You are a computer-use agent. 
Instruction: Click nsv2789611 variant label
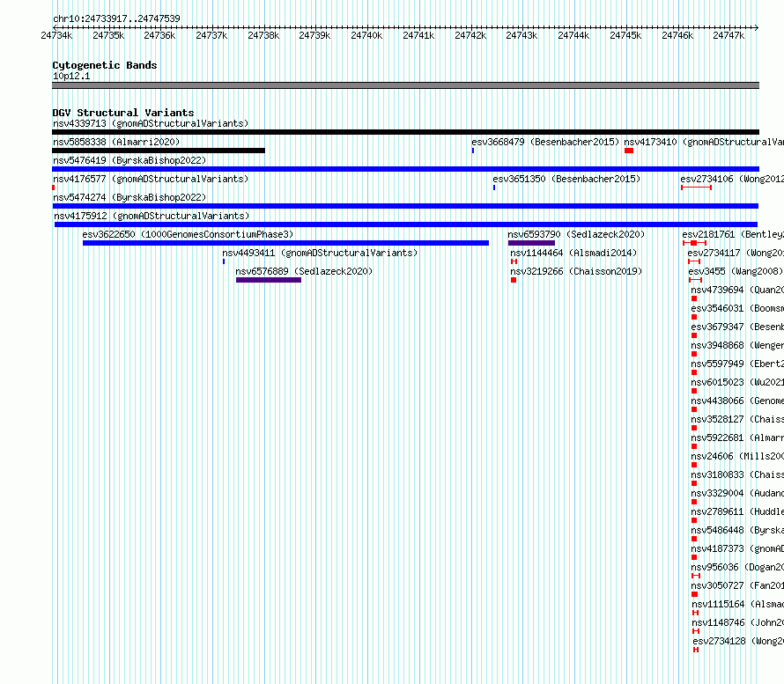(737, 511)
